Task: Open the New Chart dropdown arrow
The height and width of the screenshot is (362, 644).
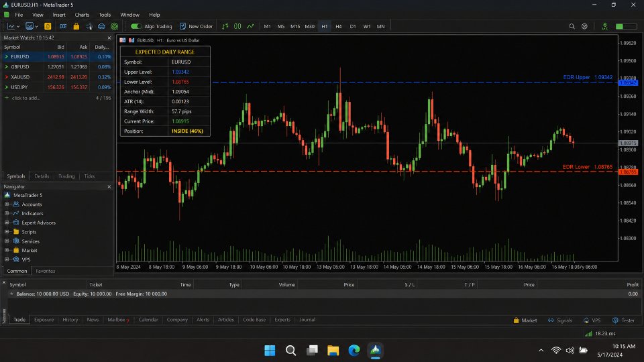Action: [18, 27]
